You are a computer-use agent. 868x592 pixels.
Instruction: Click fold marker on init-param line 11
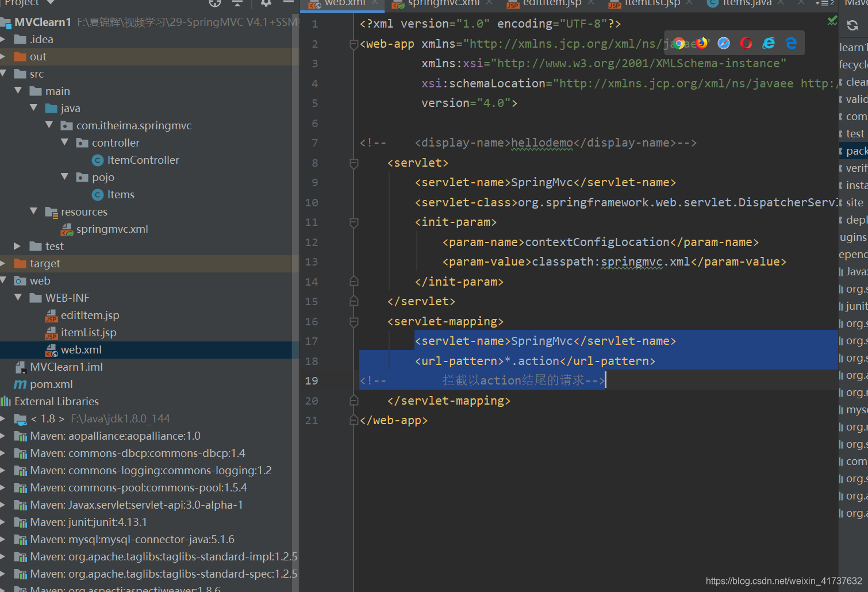click(354, 222)
